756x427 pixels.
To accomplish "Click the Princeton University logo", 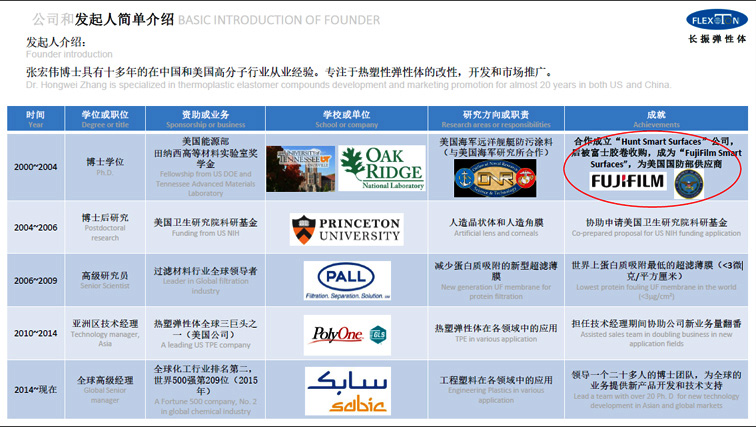I will coord(346,229).
